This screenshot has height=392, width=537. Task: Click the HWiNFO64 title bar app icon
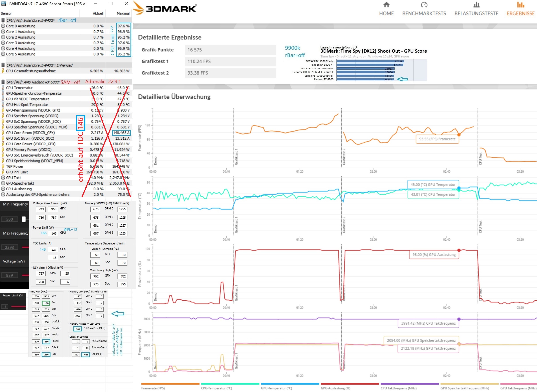tap(4, 4)
